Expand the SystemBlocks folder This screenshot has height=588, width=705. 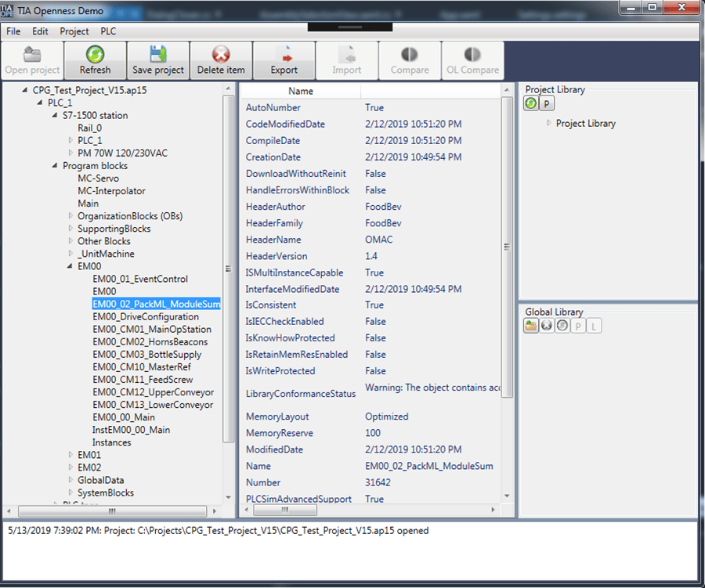point(70,492)
